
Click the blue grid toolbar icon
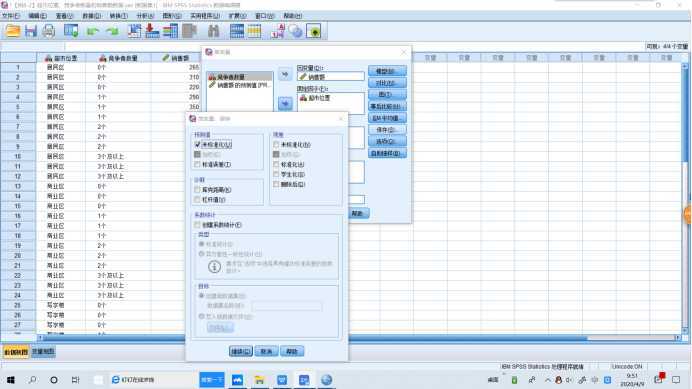tap(237, 31)
